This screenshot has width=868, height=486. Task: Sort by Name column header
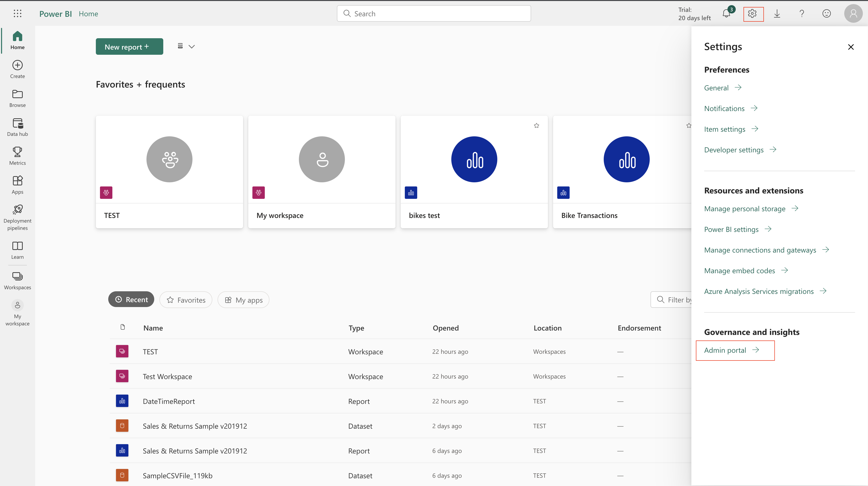[x=153, y=328]
